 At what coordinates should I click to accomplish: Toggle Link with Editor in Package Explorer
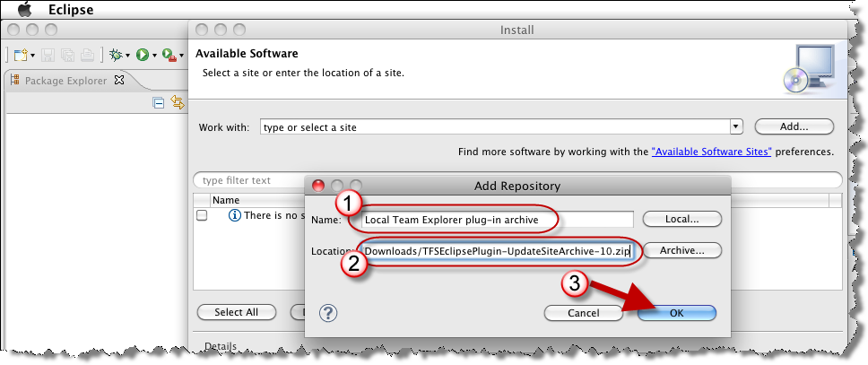[x=178, y=102]
